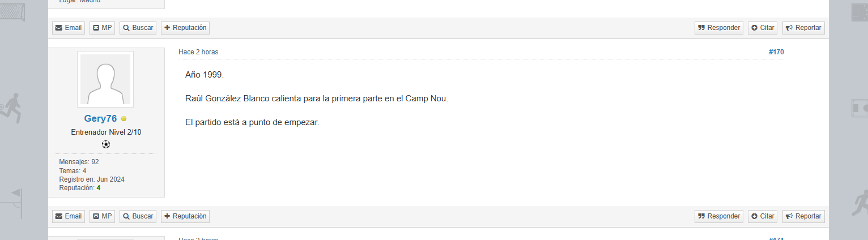Add Reputación to Gery76's post
The height and width of the screenshot is (240, 868).
[x=185, y=216]
